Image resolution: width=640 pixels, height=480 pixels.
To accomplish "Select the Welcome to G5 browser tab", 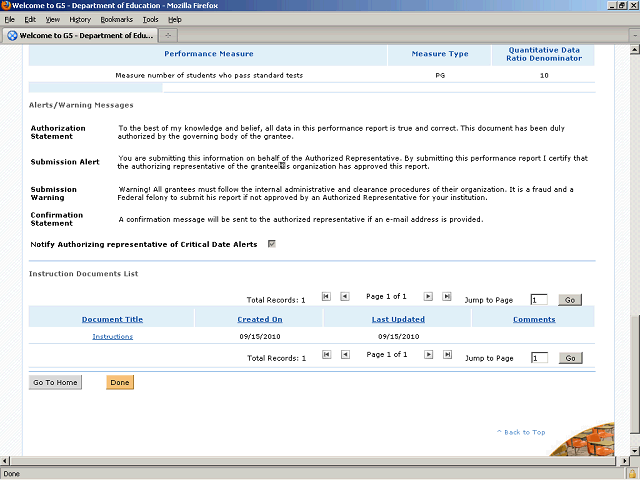I will [80, 36].
